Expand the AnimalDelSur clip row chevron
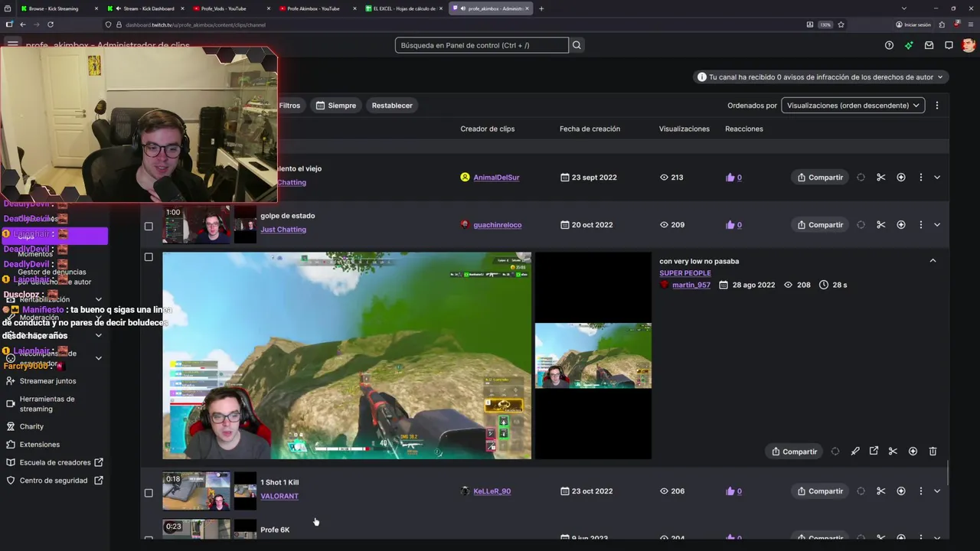980x551 pixels. [937, 178]
